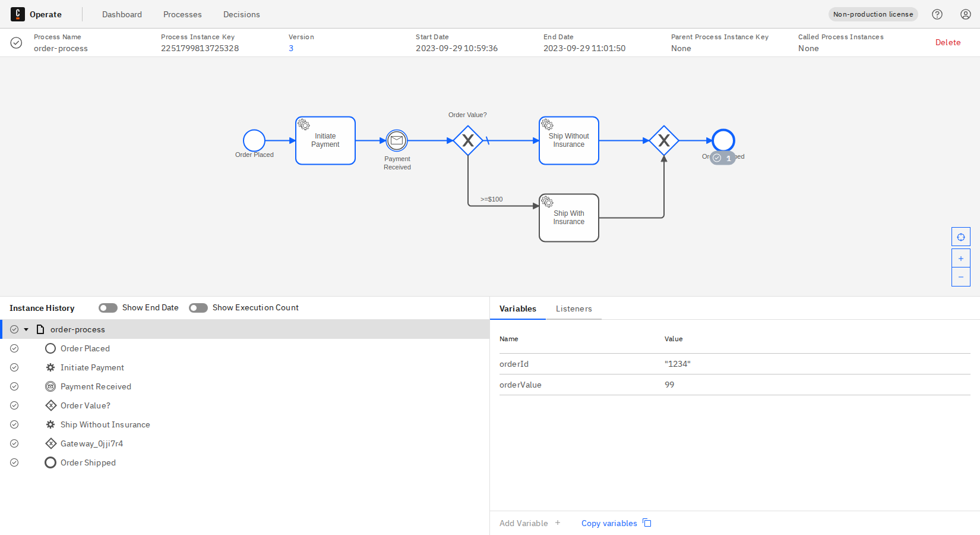Toggle Show End Date off after enabling
The height and width of the screenshot is (535, 980).
click(x=108, y=307)
